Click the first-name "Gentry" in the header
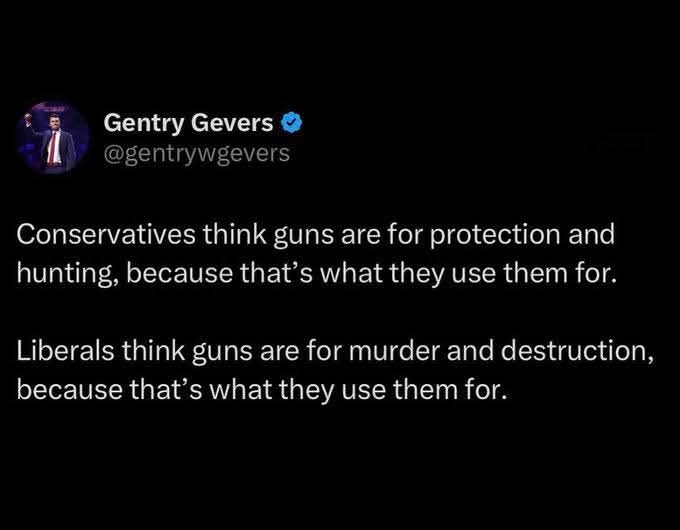 pos(141,124)
